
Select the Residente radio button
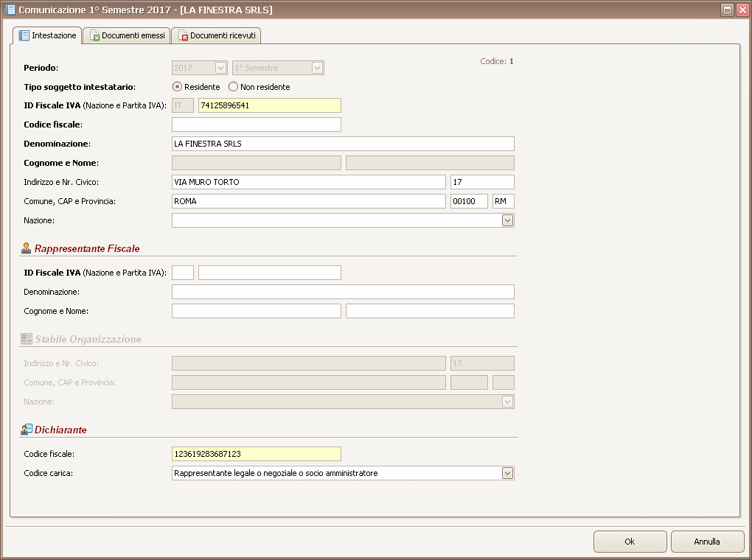click(177, 87)
